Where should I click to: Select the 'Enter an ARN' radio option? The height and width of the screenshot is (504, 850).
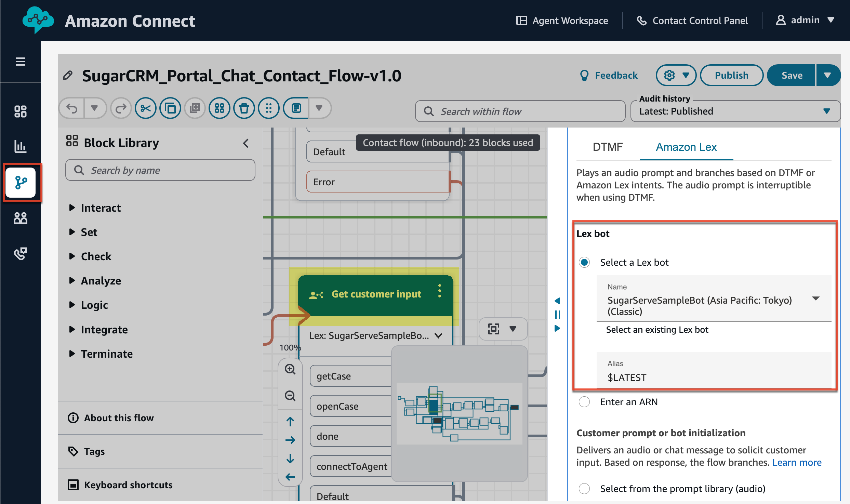584,402
